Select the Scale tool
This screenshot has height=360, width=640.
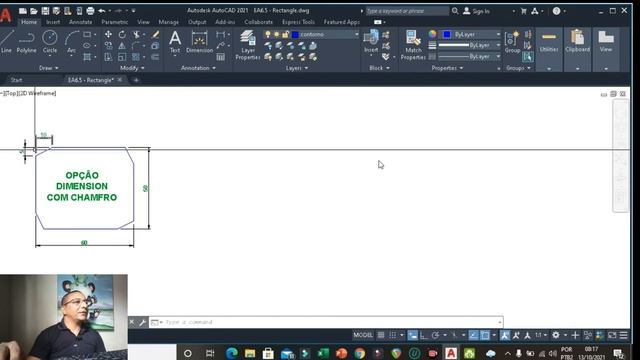pyautogui.click(x=122, y=57)
